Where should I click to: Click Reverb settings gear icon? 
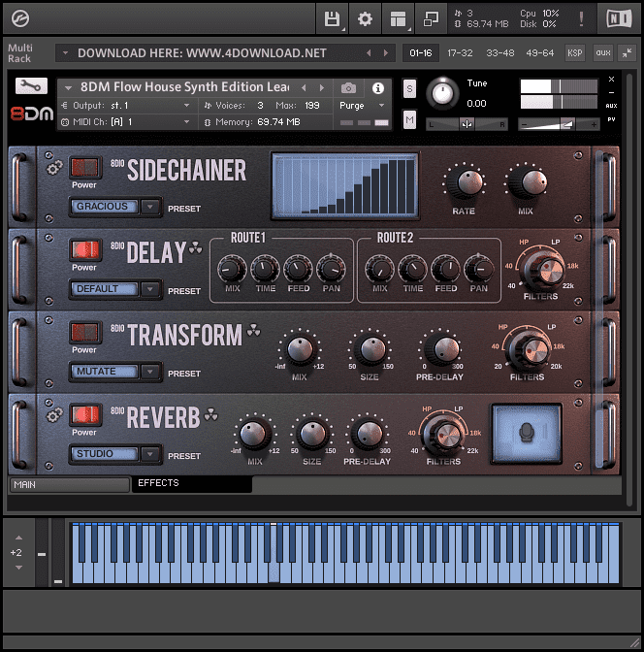54,415
